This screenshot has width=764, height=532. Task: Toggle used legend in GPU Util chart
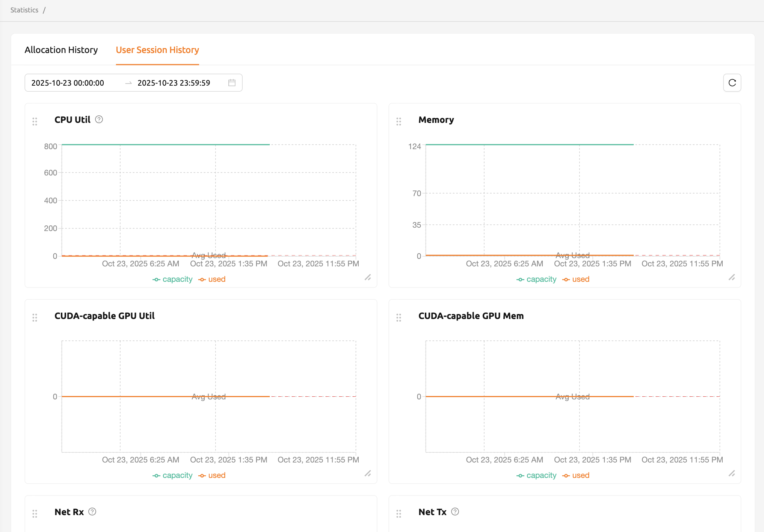(212, 475)
